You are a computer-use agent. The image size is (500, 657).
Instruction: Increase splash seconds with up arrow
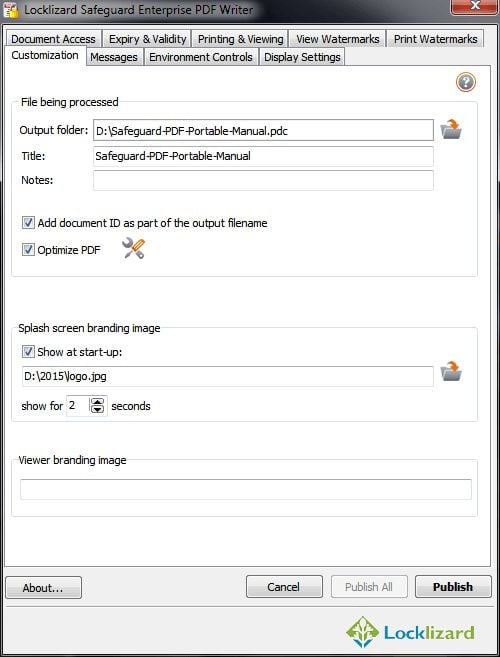[x=97, y=402]
